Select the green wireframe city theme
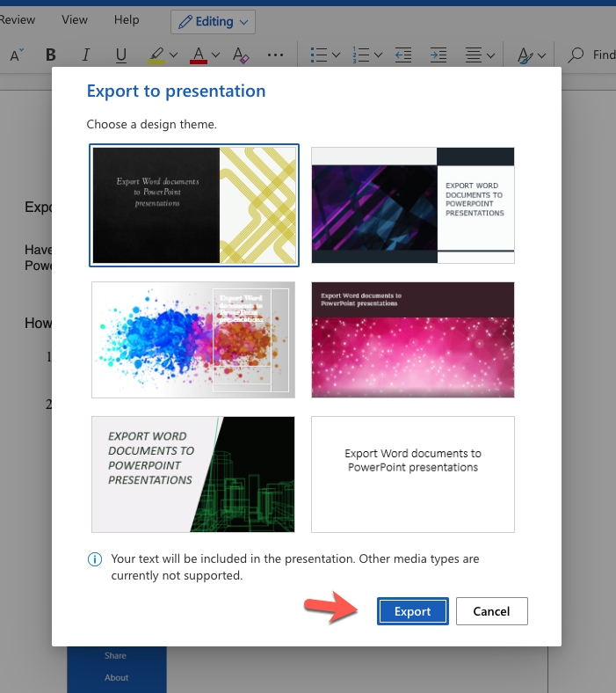 [193, 474]
